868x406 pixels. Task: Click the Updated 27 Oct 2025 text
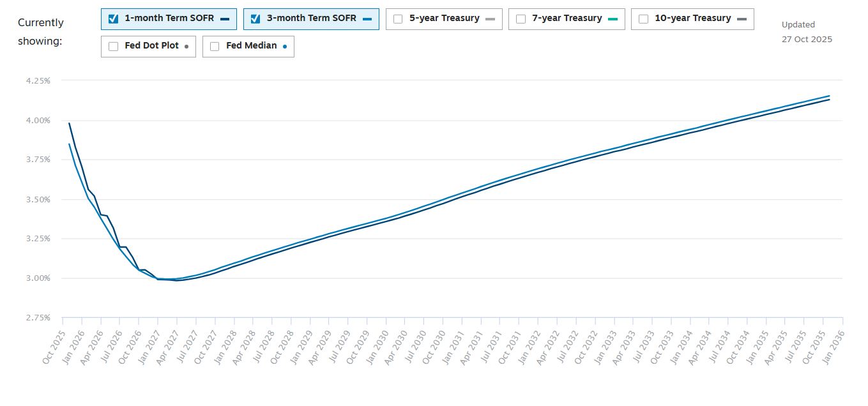point(806,32)
